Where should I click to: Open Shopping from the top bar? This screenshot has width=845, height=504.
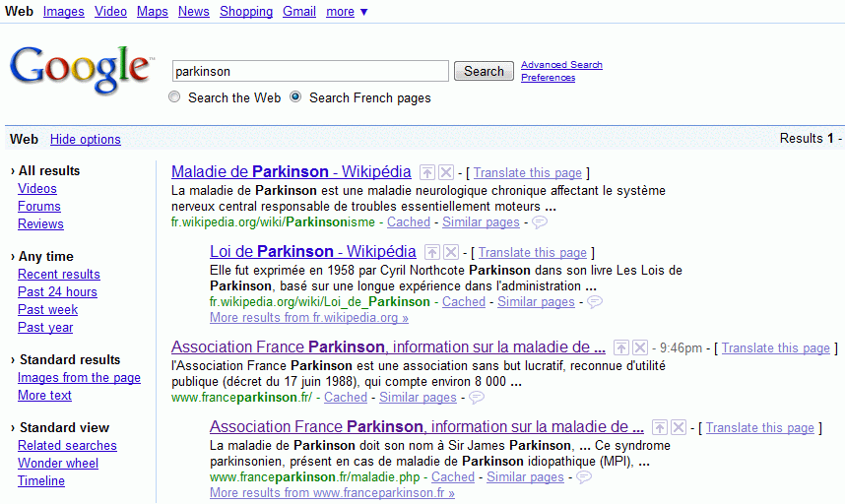(x=246, y=11)
